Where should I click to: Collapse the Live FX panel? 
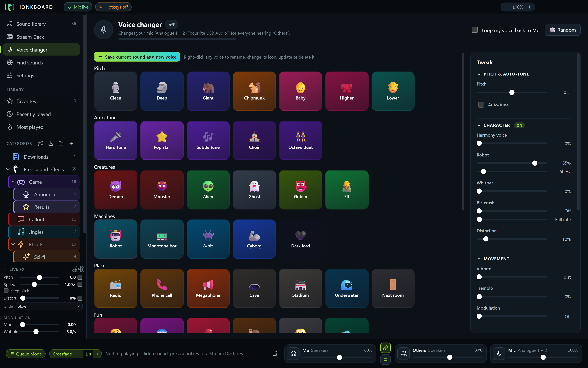6,269
